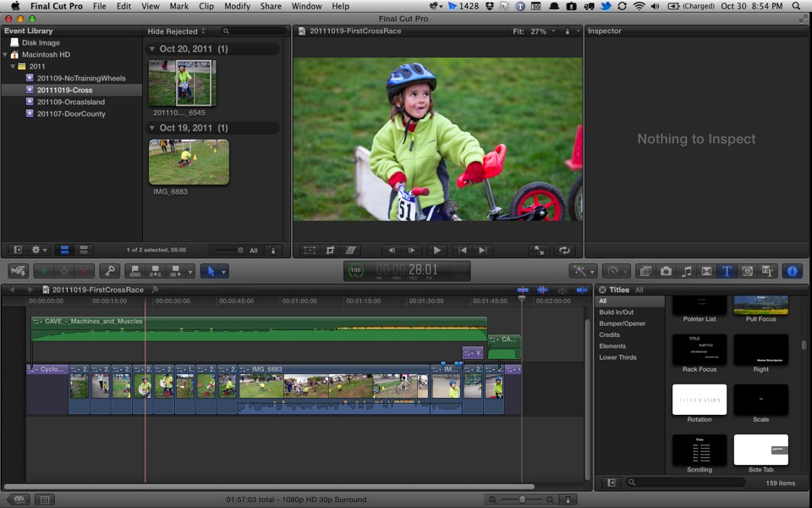812x508 pixels.
Task: Toggle loop playback in the viewer
Action: click(565, 251)
